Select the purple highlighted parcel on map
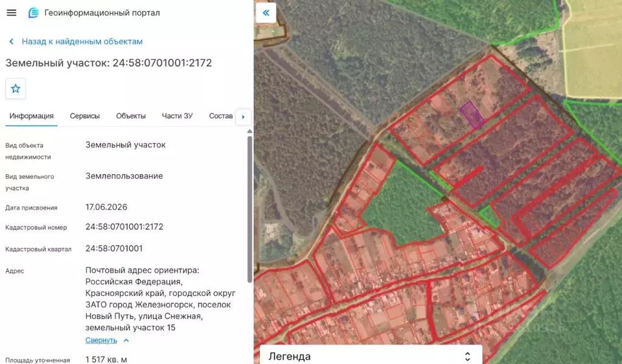 coord(471,115)
